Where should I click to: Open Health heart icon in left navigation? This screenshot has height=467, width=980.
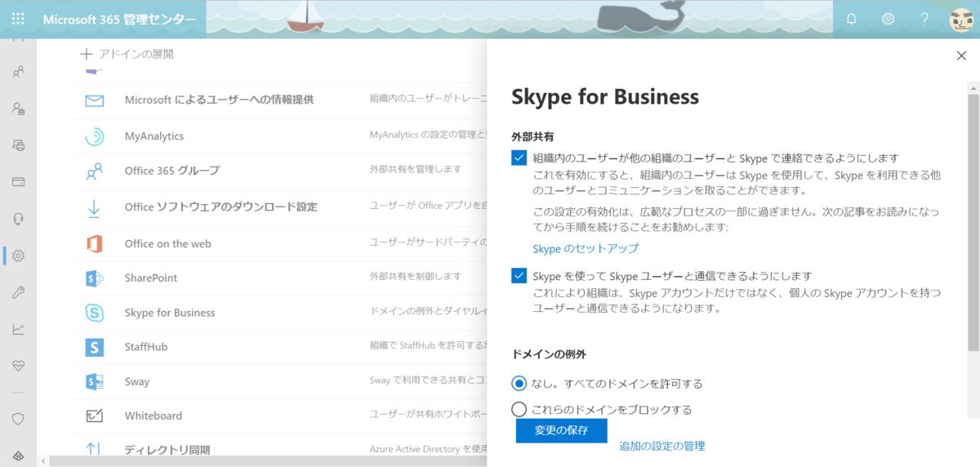point(18,366)
